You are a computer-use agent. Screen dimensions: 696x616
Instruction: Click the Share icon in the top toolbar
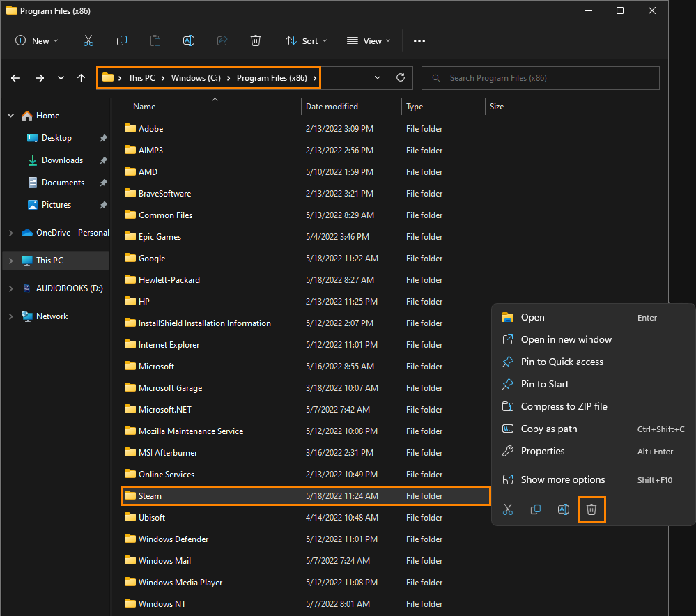[x=222, y=41]
